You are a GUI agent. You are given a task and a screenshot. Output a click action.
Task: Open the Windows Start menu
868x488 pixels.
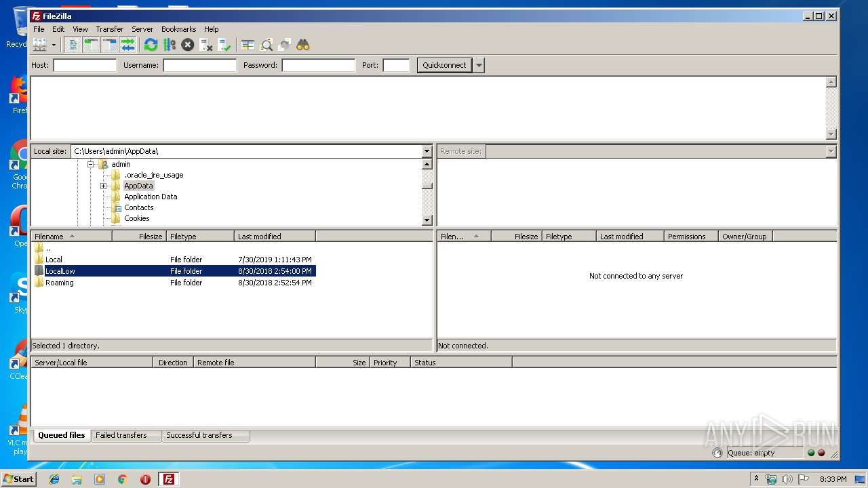(x=19, y=479)
